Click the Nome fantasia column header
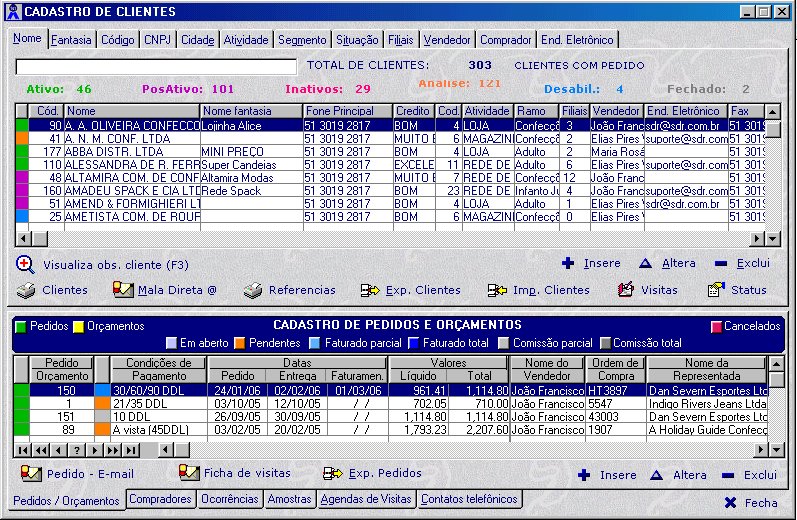 click(252, 111)
